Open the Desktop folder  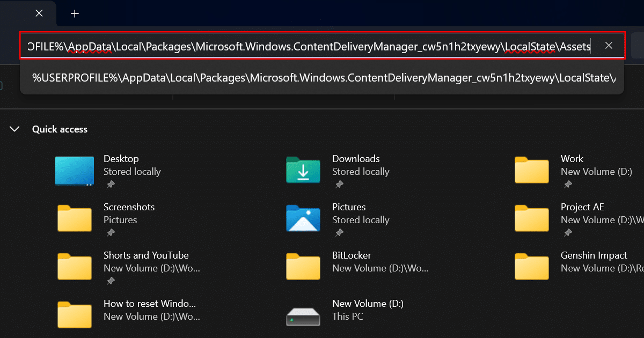121,158
